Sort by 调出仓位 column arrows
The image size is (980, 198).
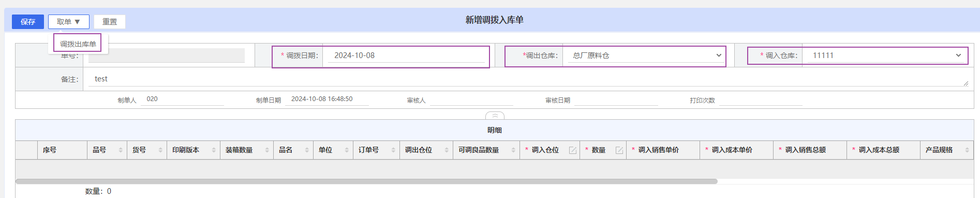447,150
